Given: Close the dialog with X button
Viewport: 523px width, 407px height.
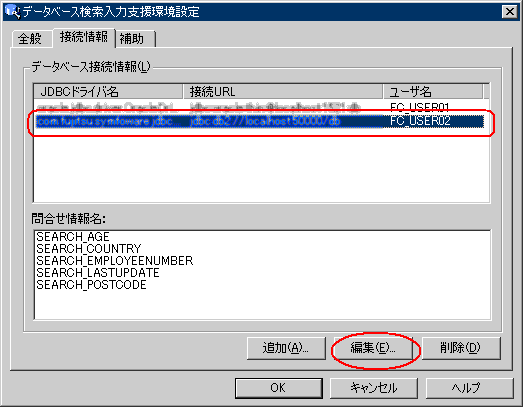Looking at the screenshot, I should 509,12.
